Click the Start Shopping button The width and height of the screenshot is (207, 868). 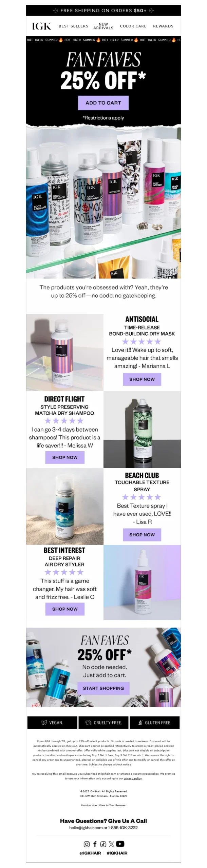point(103,688)
